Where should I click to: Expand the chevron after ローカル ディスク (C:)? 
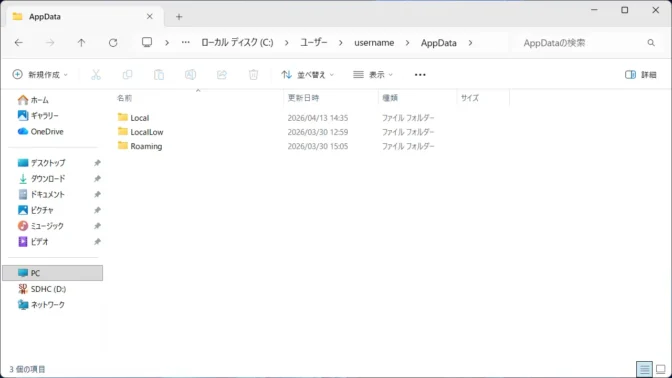[286, 42]
